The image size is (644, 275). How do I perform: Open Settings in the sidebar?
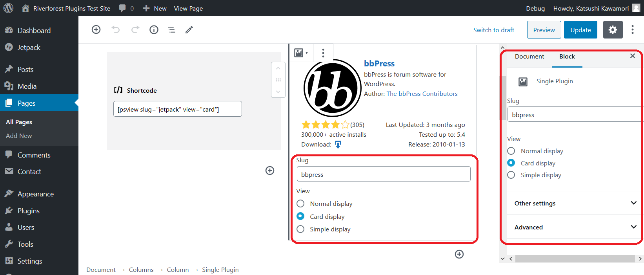tap(29, 261)
